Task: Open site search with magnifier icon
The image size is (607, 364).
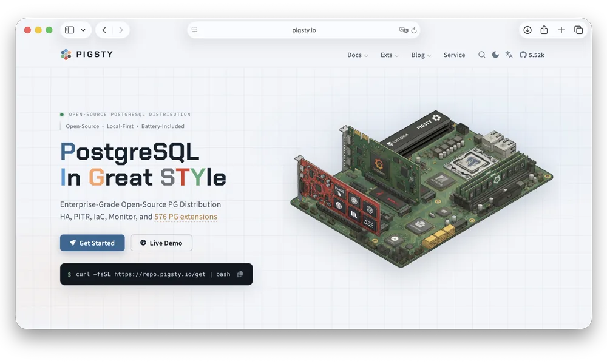Action: point(481,55)
